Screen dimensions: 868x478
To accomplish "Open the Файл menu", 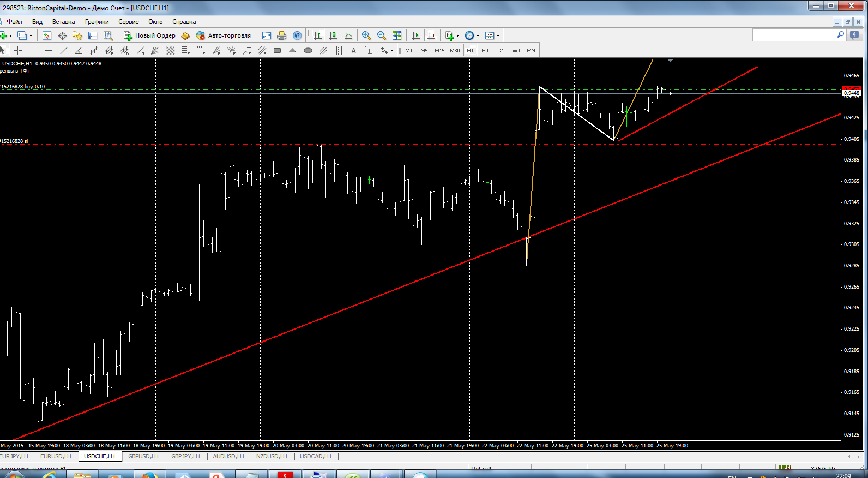I will [x=14, y=22].
